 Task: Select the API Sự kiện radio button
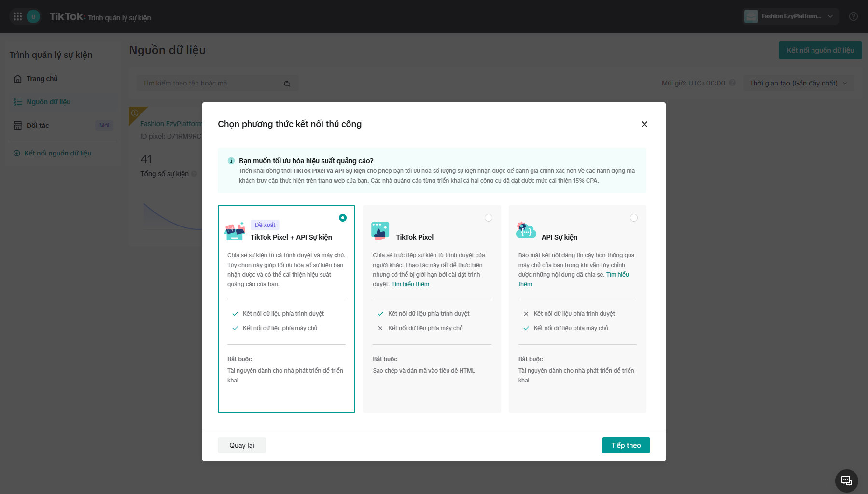pyautogui.click(x=634, y=218)
